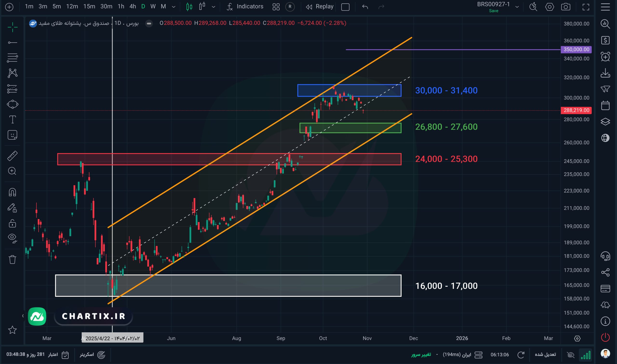Click the CHARTIX.IR logo badge

(x=93, y=316)
